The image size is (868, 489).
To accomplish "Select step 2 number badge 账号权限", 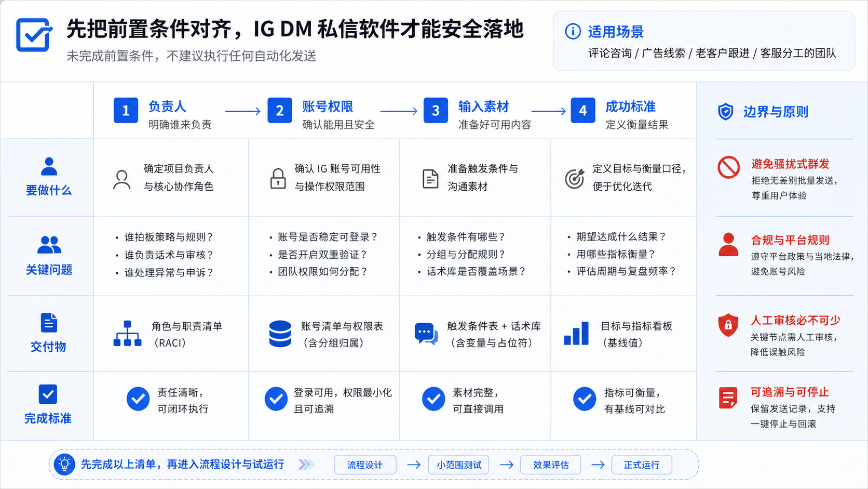I will pyautogui.click(x=280, y=110).
